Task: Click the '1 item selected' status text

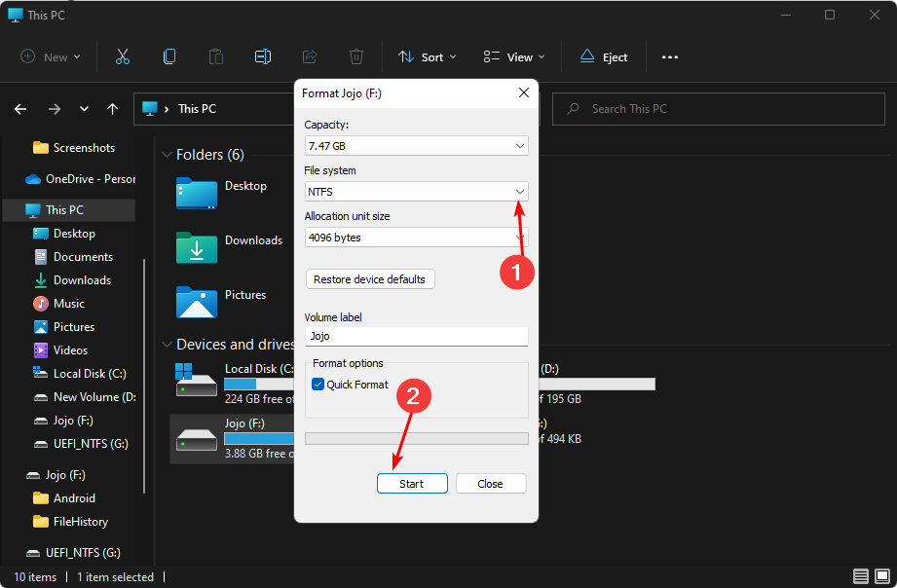Action: coord(116,577)
